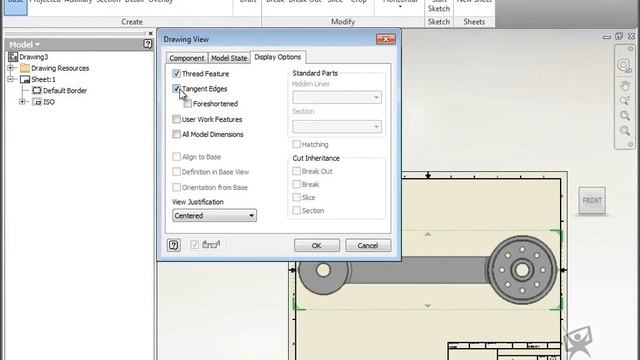
Task: Click the navigation wheel icon
Action: (624, 65)
